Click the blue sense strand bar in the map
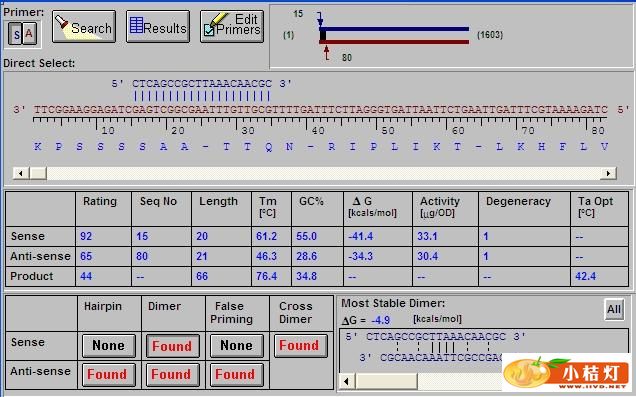The height and width of the screenshot is (397, 636). coord(394,29)
